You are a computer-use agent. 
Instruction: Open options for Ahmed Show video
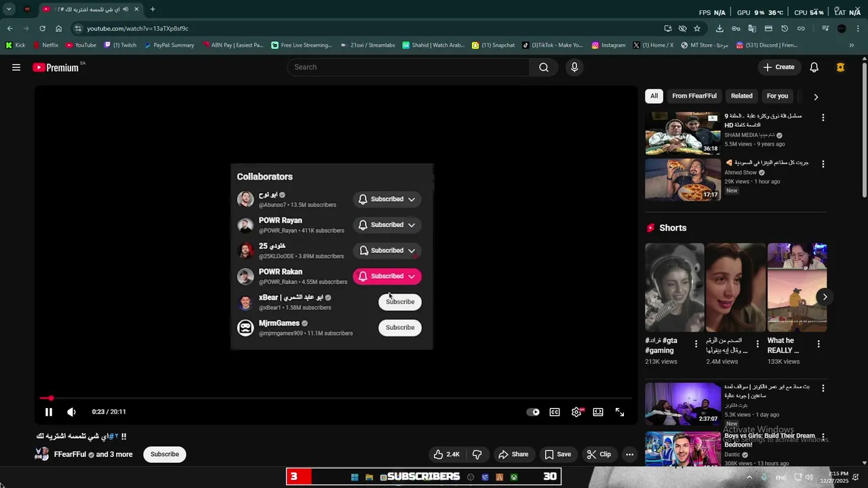coord(823,164)
